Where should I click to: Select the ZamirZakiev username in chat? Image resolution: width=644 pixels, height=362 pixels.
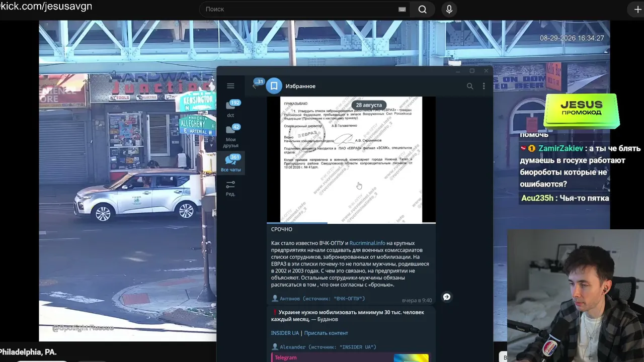point(560,148)
